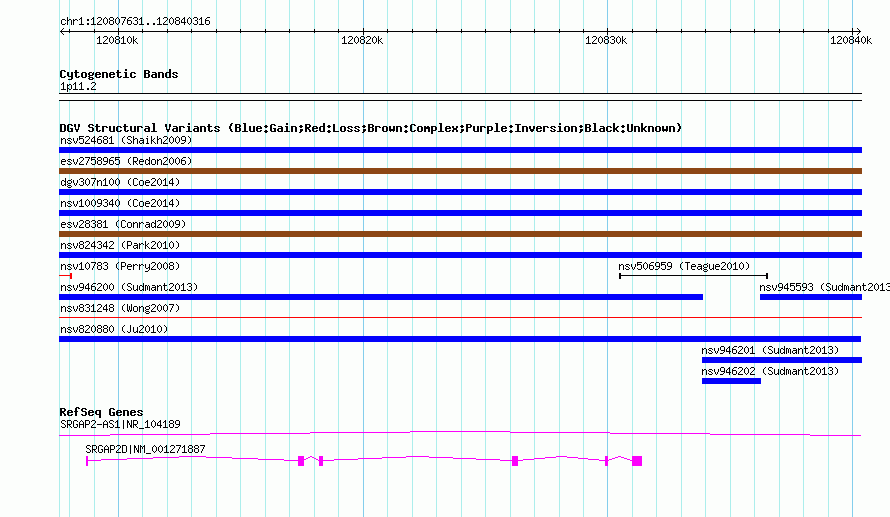Open the nsv824342 (Park2010) variant label
Screen dimensions: 890x517
pyautogui.click(x=120, y=245)
